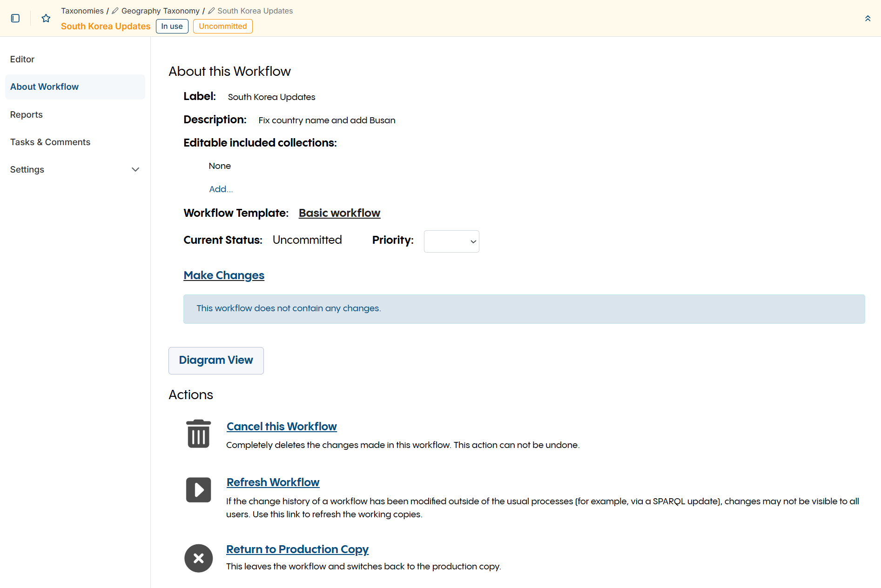Click the X icon beside Return to Production Copy
This screenshot has width=881, height=588.
pyautogui.click(x=198, y=558)
